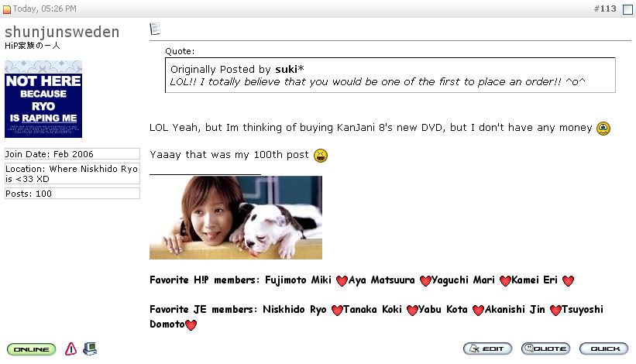636x364 pixels.
Task: Click the post document icon above the quote
Action: [155, 29]
